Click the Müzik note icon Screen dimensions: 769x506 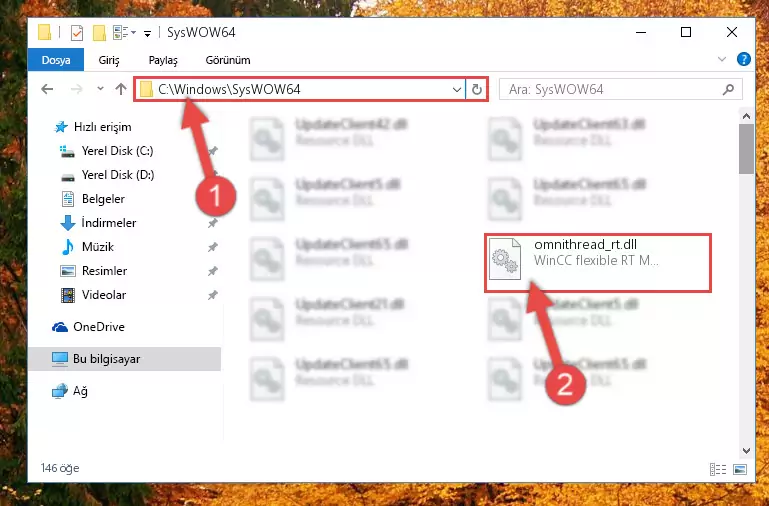pyautogui.click(x=68, y=247)
